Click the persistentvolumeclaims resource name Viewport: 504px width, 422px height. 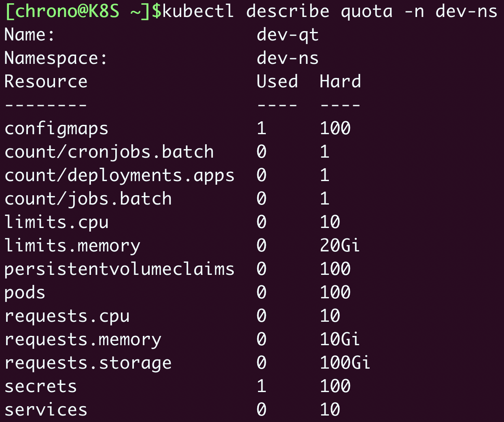[x=119, y=269]
